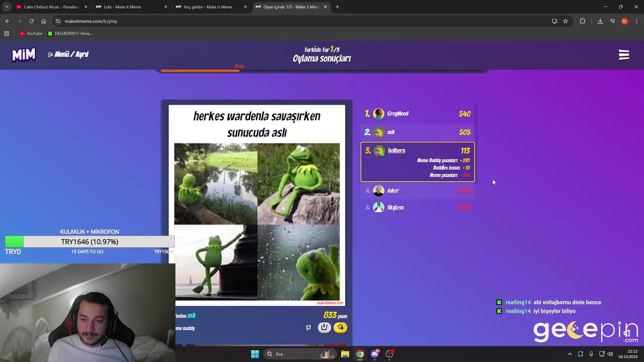644x362 pixels.
Task: Click the aslı score 505
Action: coord(464,132)
